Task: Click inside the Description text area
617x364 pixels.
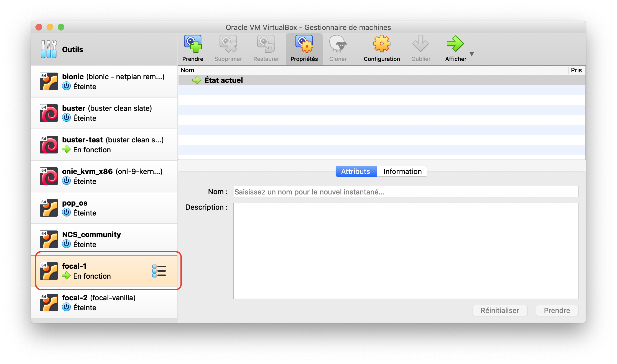Action: (406, 251)
